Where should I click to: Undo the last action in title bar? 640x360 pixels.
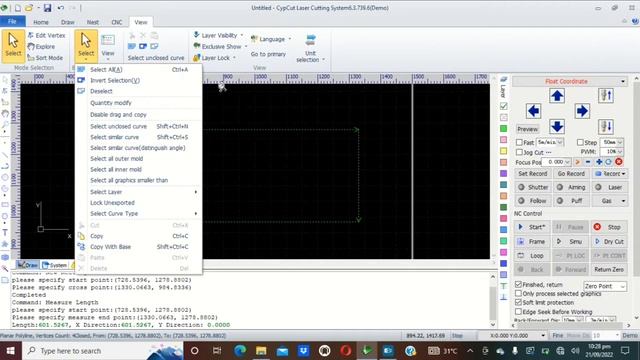(60, 8)
